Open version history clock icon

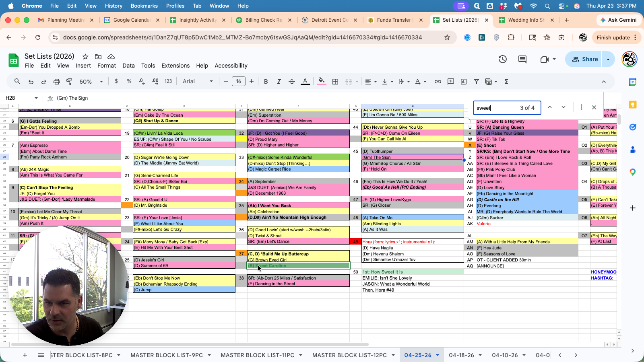coord(502,60)
